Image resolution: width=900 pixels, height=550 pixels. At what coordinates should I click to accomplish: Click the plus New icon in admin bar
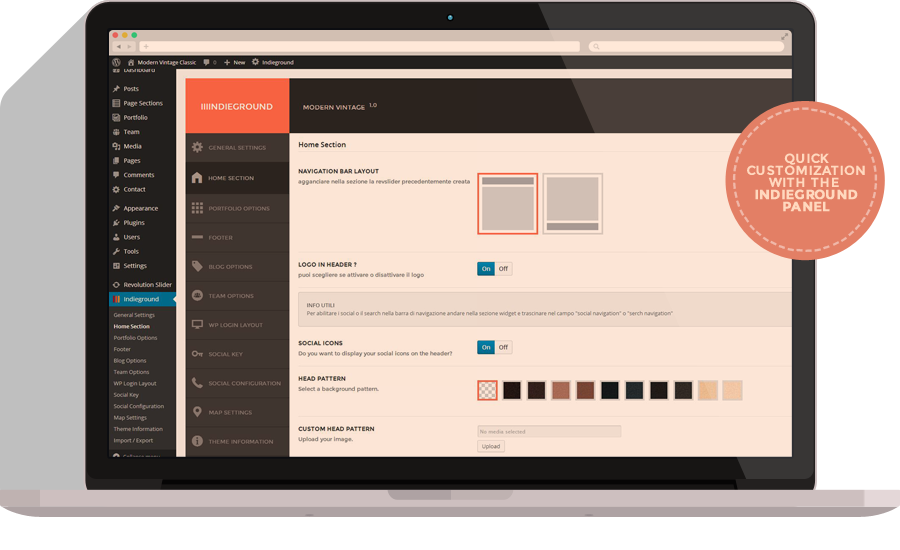[227, 62]
